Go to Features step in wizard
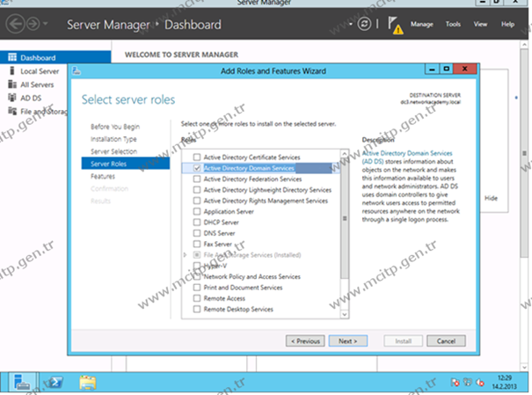Screen dimensions: 532x395 coord(103,176)
